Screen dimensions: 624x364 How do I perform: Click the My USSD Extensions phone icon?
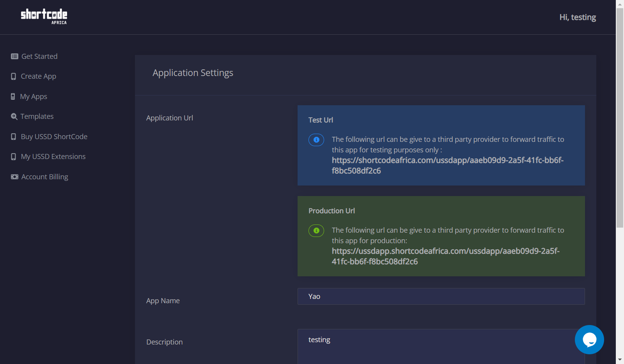point(14,157)
